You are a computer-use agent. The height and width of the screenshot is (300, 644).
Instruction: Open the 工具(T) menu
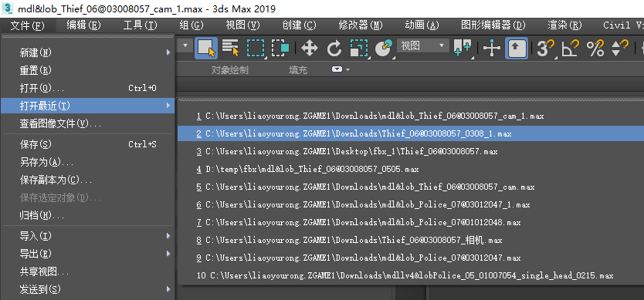pyautogui.click(x=140, y=25)
